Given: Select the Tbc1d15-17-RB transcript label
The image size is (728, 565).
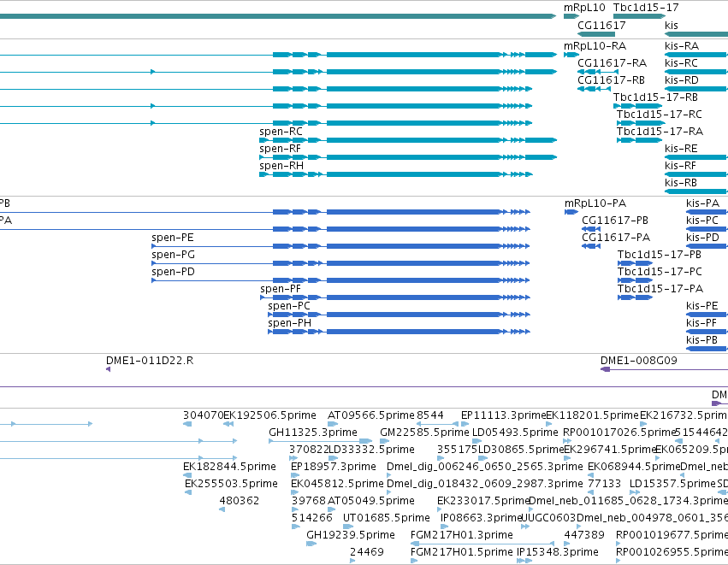Looking at the screenshot, I should [655, 97].
